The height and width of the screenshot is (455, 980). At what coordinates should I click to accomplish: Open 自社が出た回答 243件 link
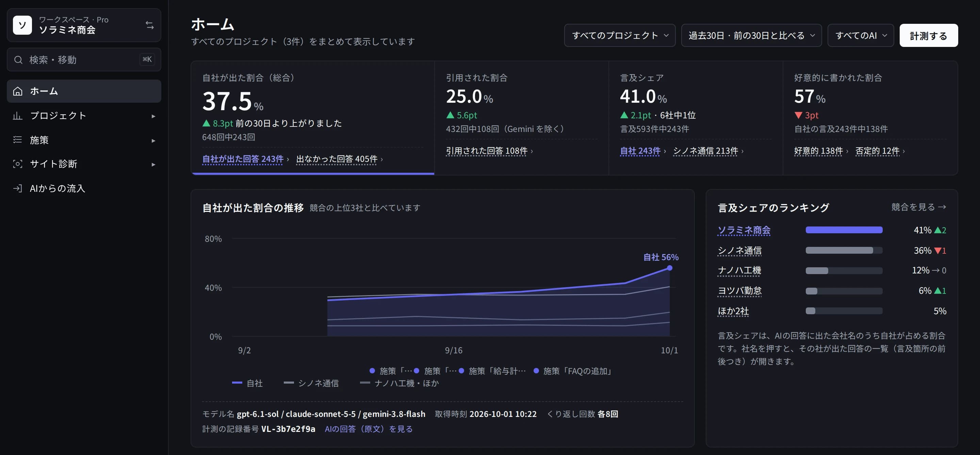[x=243, y=159]
